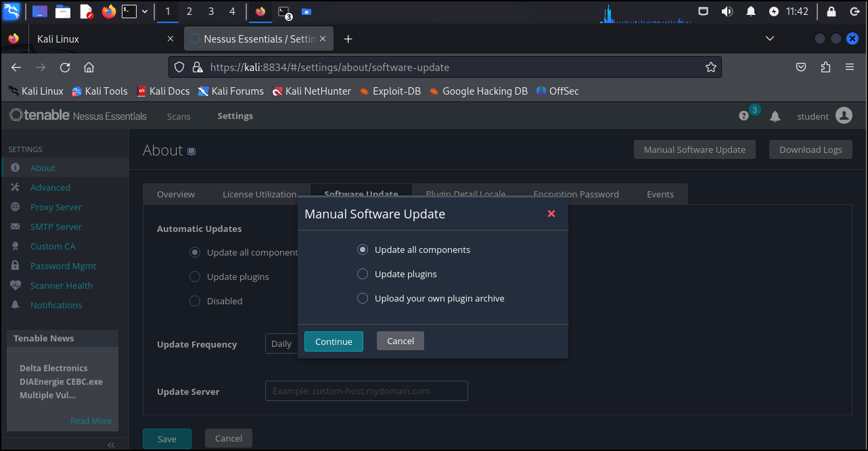Open the notifications bell in the top panel
The height and width of the screenshot is (451, 868).
(750, 11)
